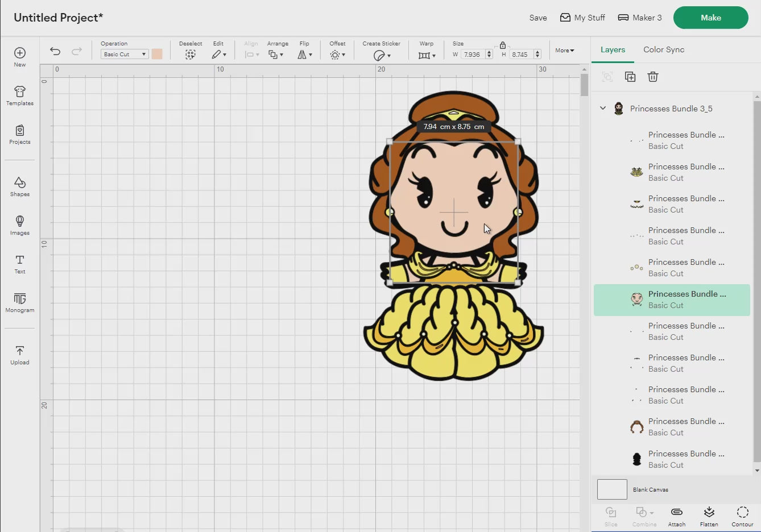761x532 pixels.
Task: Collapse the Princesses Bundle 3_5 group
Action: [603, 108]
